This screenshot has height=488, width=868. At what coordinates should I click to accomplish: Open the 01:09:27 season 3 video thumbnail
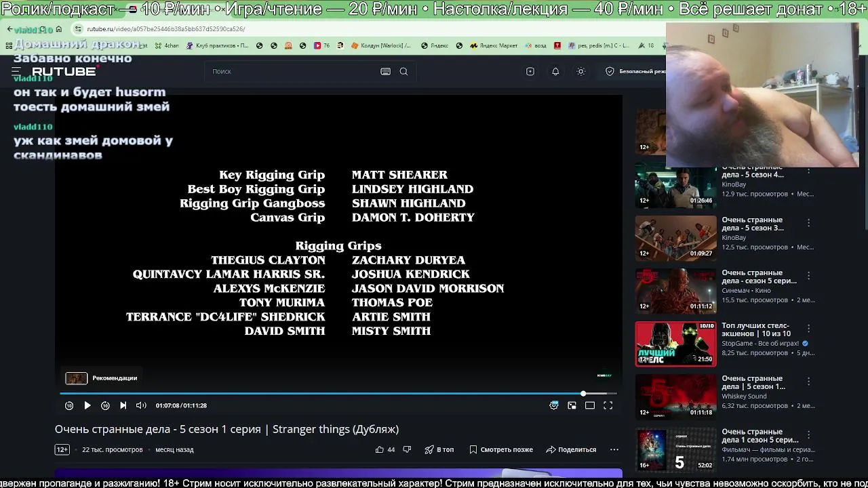coord(675,238)
